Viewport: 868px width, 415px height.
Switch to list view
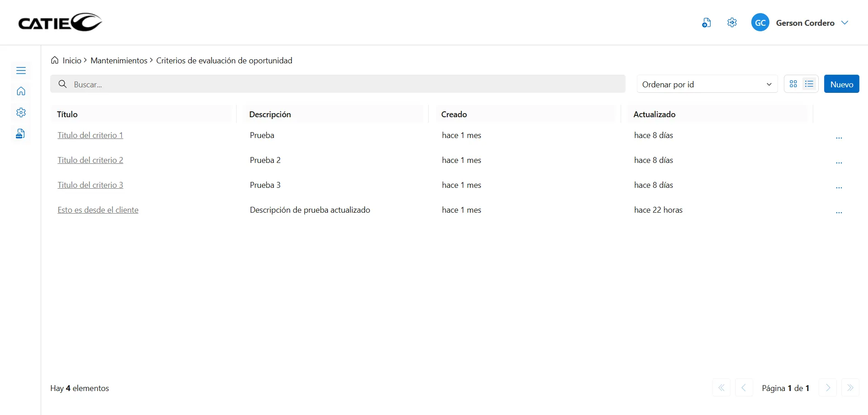tap(809, 84)
